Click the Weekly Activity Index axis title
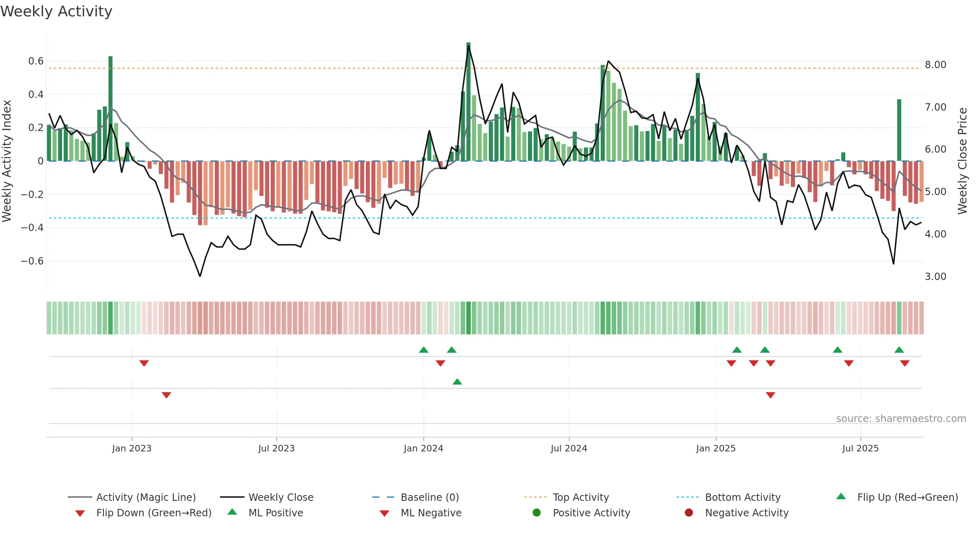Screen dimensions: 980x551 click(7, 161)
